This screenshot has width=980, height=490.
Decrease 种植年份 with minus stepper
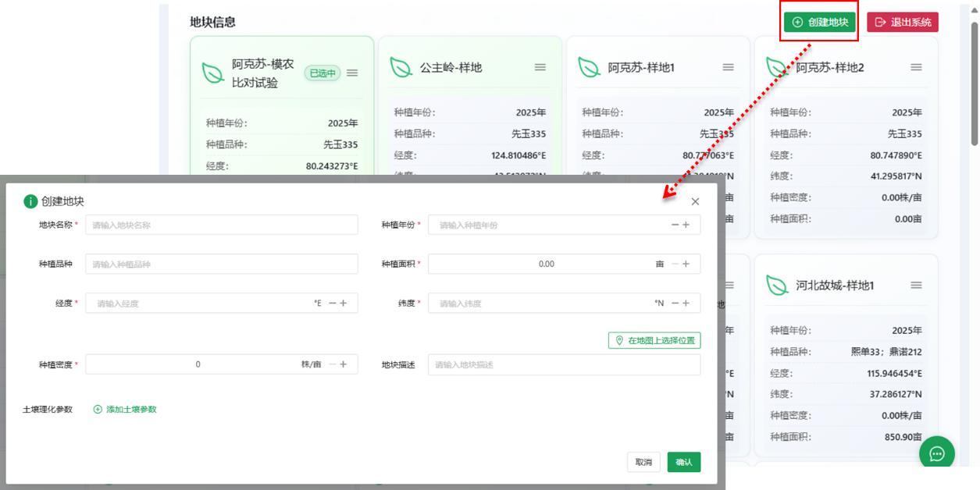(675, 225)
